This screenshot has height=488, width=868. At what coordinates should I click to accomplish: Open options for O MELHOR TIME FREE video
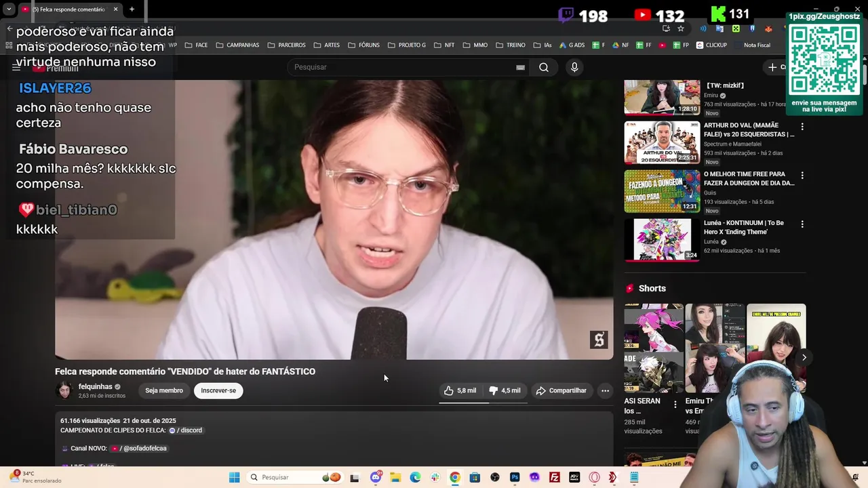pos(802,176)
